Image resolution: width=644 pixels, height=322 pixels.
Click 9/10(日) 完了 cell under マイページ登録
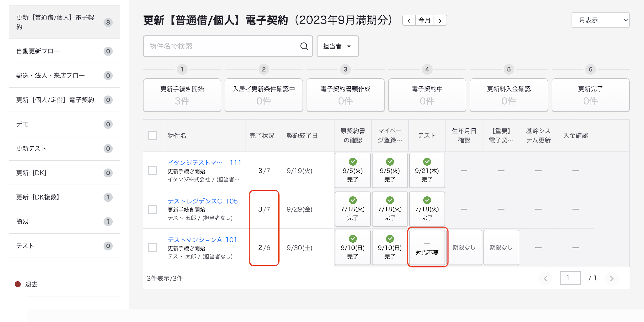click(390, 247)
